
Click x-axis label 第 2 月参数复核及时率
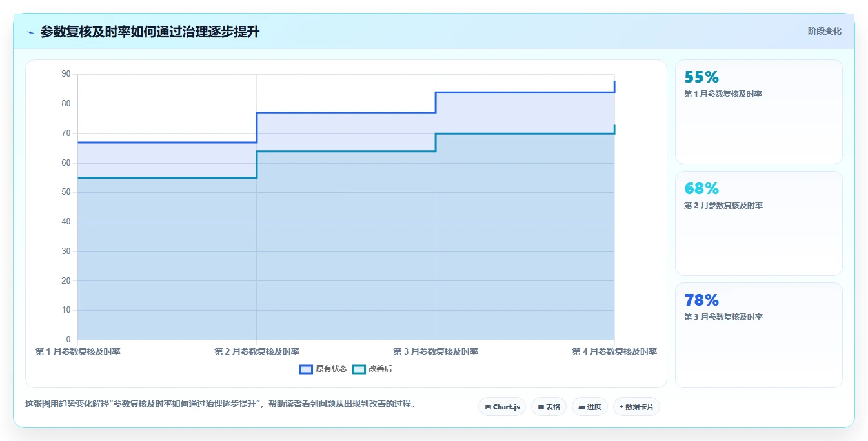coord(257,351)
